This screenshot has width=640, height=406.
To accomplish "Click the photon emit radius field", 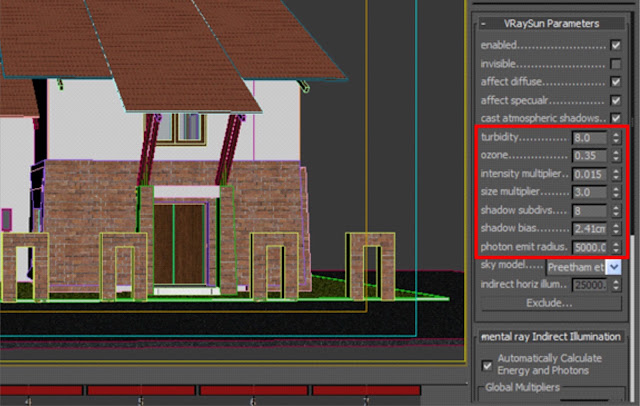I will click(x=589, y=247).
